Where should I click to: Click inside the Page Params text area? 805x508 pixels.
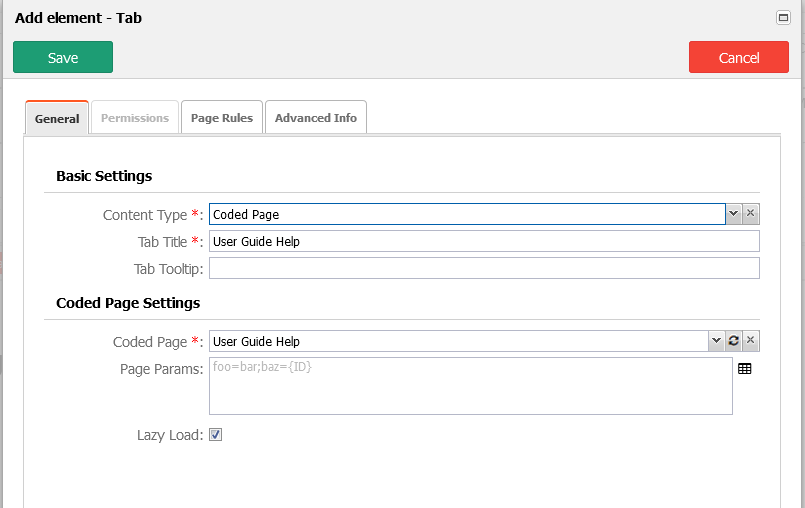[471, 386]
